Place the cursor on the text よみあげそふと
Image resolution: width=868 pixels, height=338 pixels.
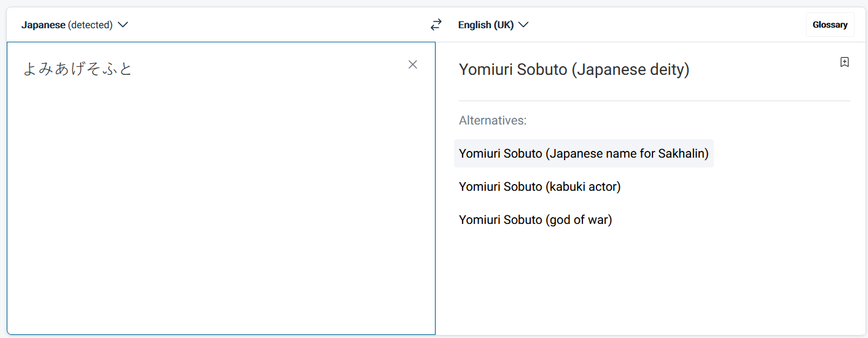click(77, 69)
